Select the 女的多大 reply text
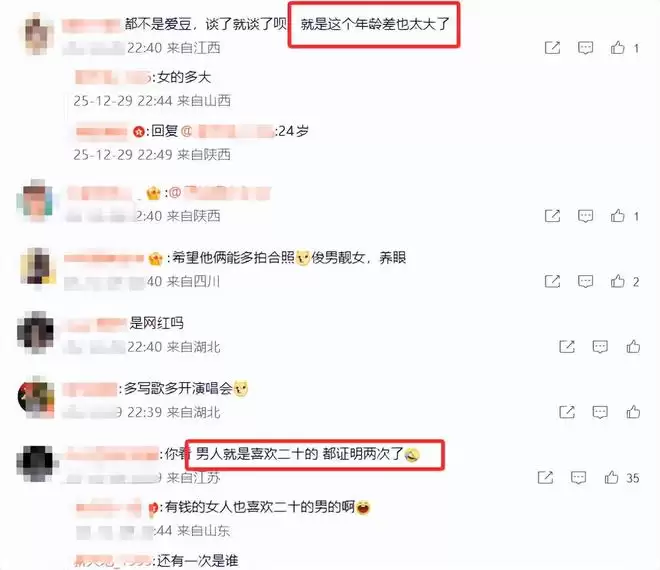 [184, 77]
